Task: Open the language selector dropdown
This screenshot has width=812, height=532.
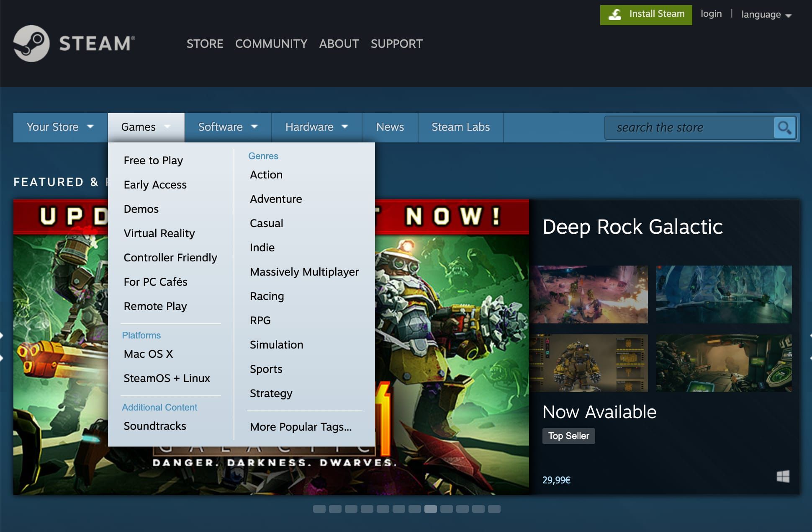Action: coord(766,14)
